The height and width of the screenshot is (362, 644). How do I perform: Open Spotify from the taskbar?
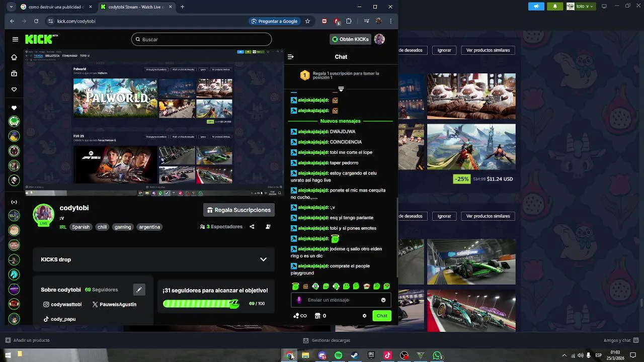339,355
